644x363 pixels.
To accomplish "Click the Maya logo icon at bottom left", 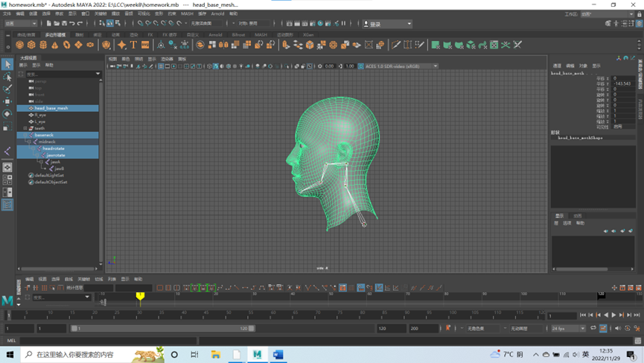I will [x=7, y=300].
